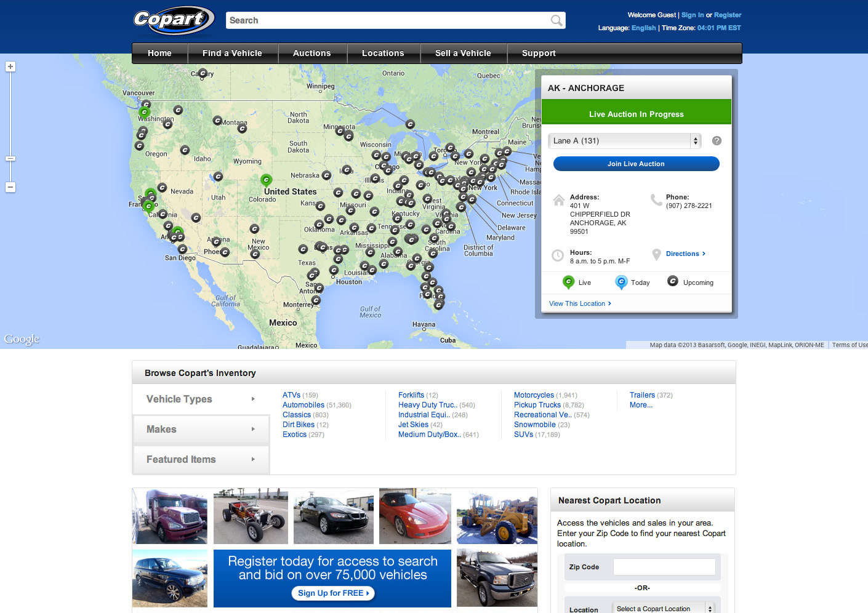Click the Register link in header
Viewport: 868px width, 613px height.
click(x=728, y=15)
